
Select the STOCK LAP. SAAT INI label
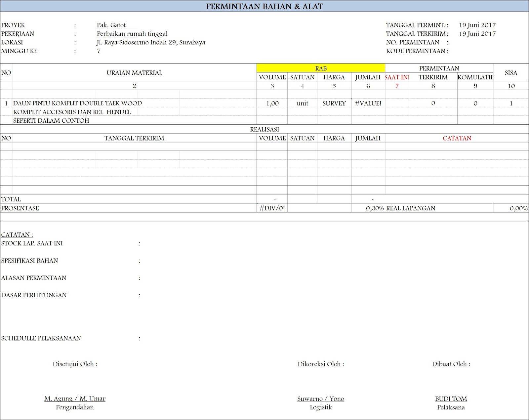(x=32, y=243)
